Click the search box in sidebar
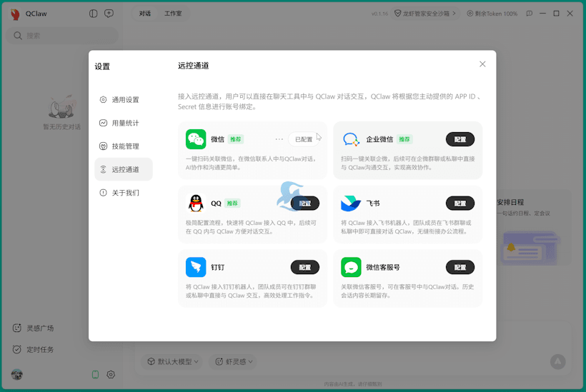Image resolution: width=586 pixels, height=392 pixels. click(x=62, y=36)
